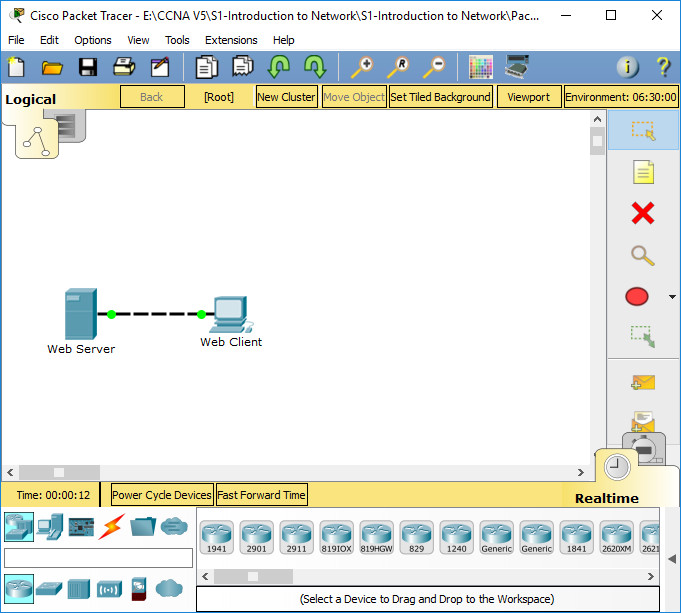Screen dimensions: 681x613
Task: Pick the 819HGW router device
Action: (x=377, y=538)
